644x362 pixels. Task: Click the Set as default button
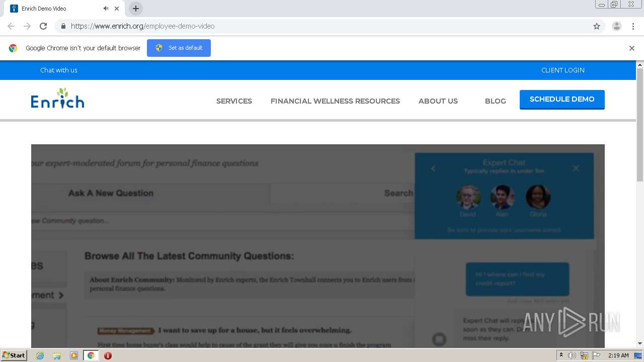click(x=179, y=48)
